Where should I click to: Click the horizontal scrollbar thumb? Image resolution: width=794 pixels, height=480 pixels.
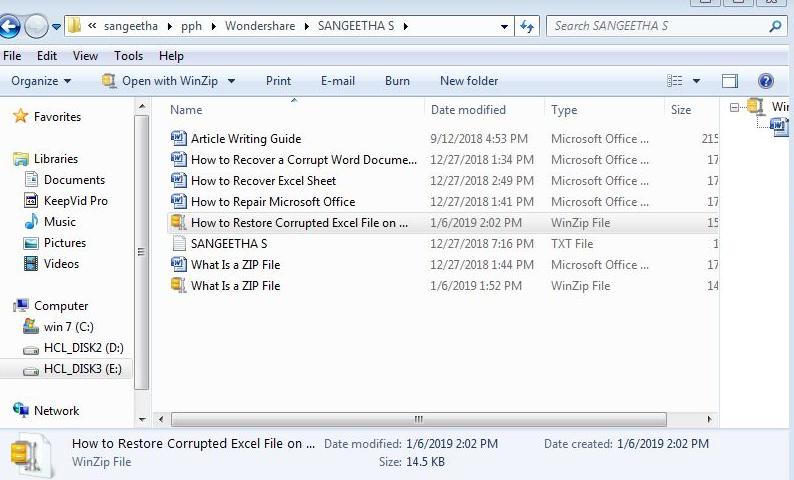(418, 419)
